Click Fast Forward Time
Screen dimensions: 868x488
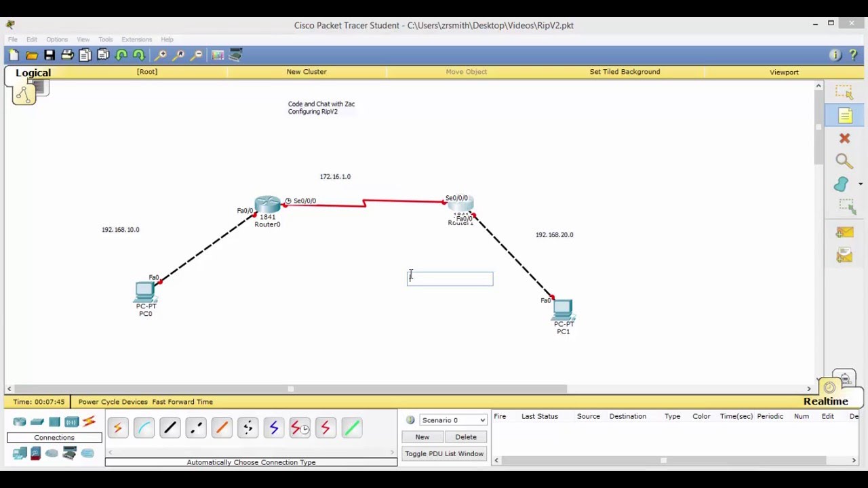coord(182,402)
